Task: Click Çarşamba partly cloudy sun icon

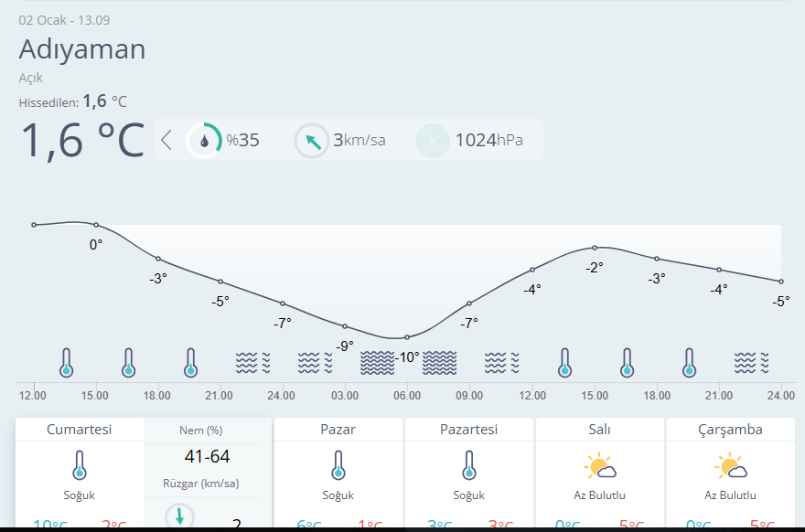Action: (x=731, y=465)
